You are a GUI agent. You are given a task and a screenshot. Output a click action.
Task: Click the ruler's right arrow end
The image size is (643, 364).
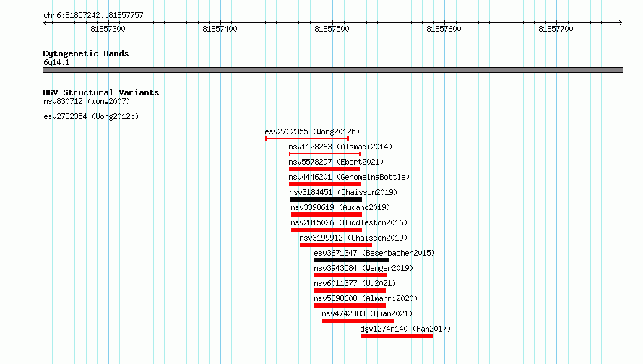621,22
